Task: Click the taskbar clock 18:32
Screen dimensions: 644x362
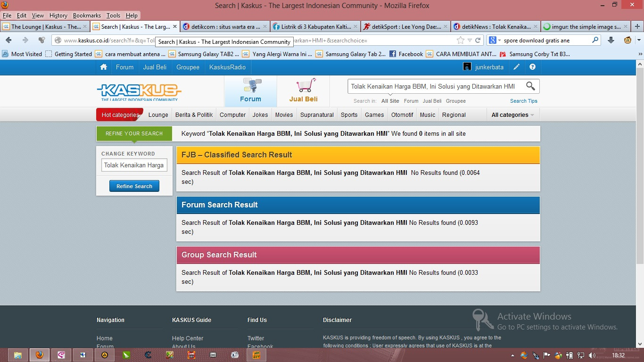Action: point(618,355)
